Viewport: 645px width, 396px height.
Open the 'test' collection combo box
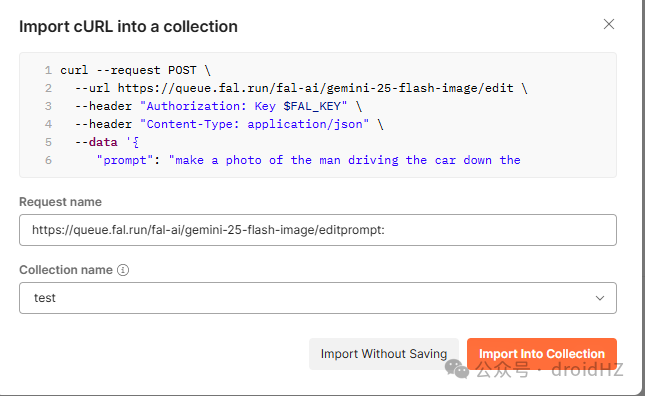[318, 298]
